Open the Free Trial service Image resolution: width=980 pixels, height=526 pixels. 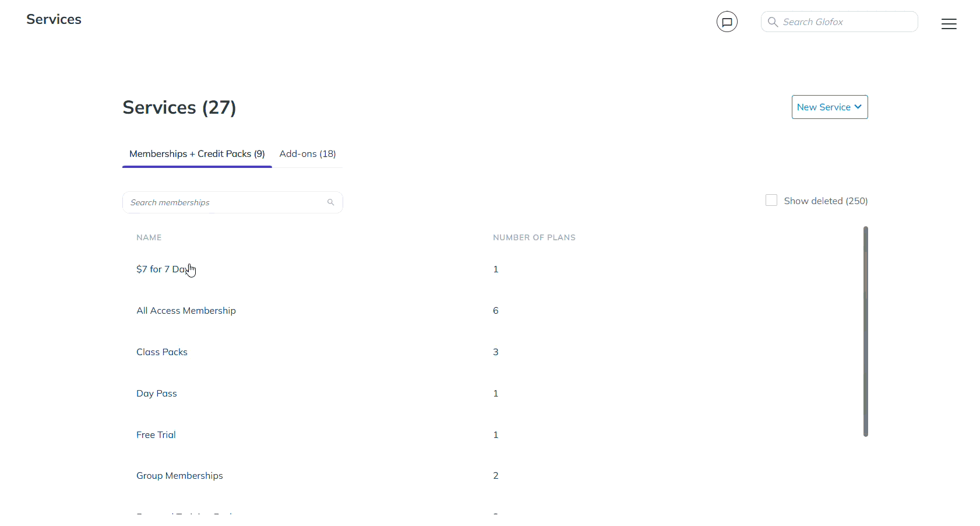click(x=156, y=435)
